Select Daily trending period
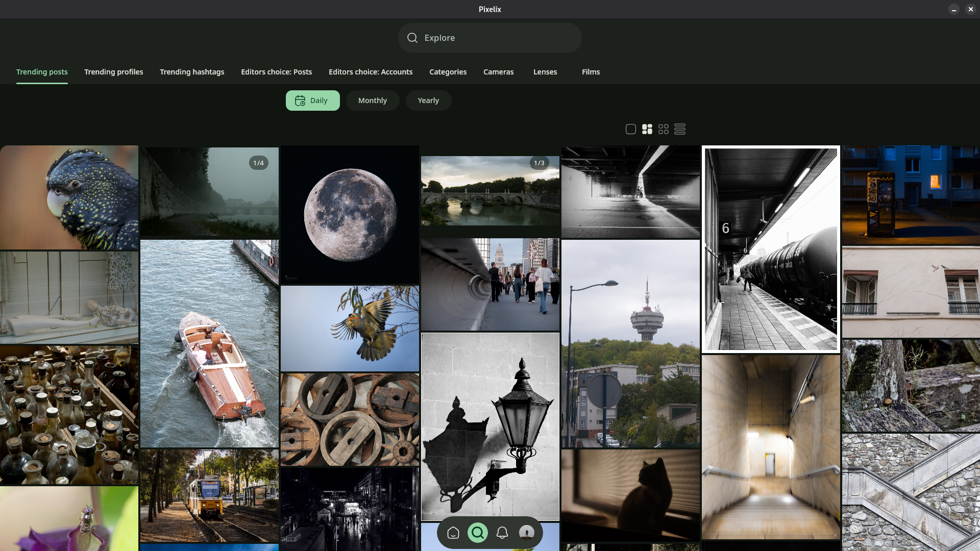Image resolution: width=980 pixels, height=551 pixels. (313, 101)
